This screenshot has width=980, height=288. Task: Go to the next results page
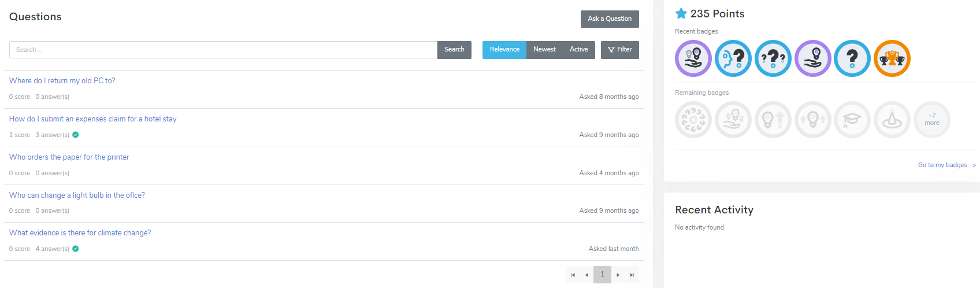click(618, 275)
